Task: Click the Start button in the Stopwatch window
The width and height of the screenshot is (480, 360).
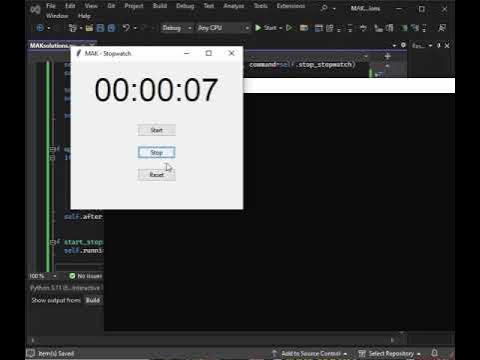Action: pos(157,130)
